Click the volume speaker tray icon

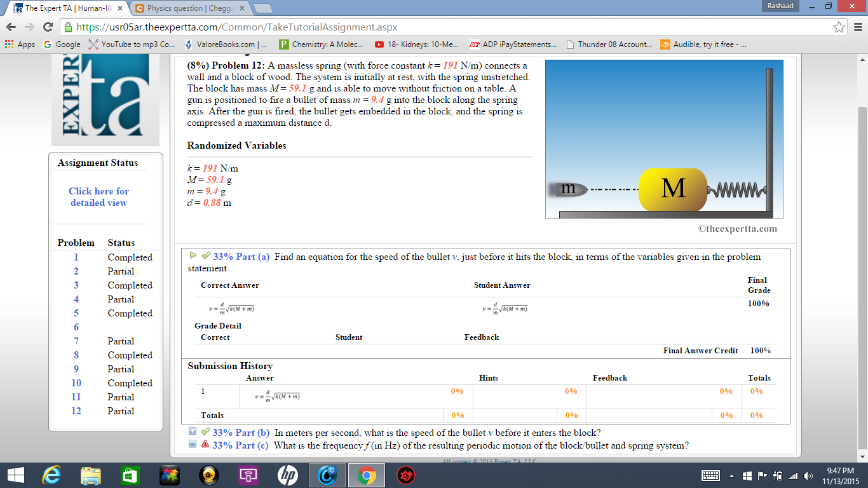pos(808,476)
